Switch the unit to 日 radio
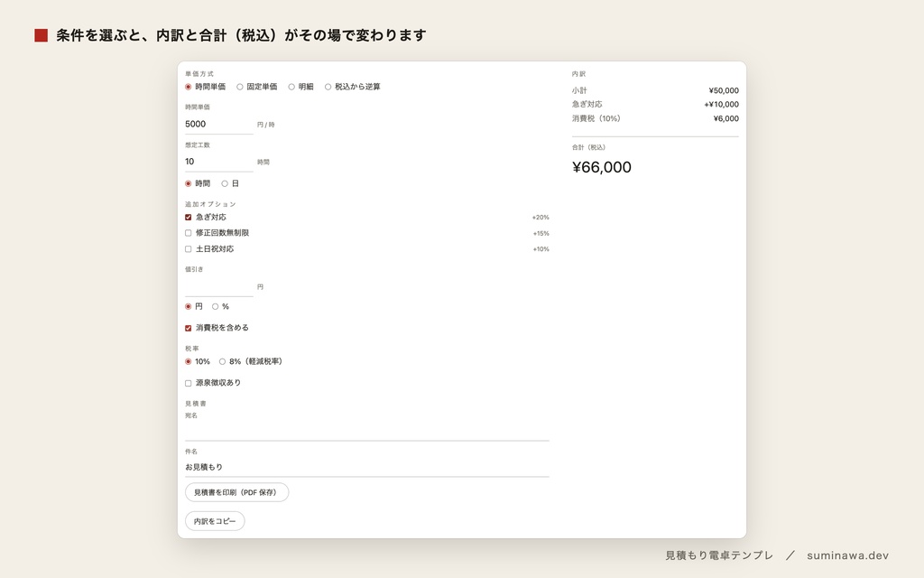Screen dimensions: 924x578 click(x=225, y=183)
